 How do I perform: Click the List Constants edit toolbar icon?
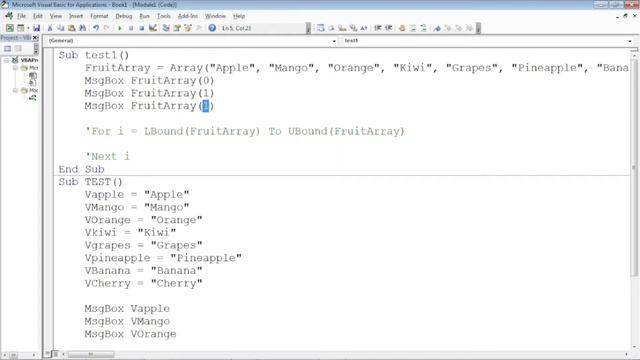(x=331, y=28)
